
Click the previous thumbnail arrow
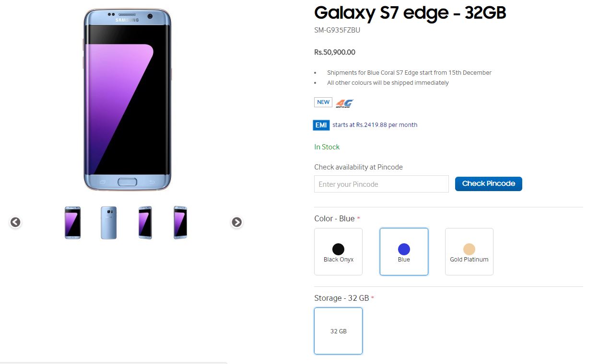click(15, 222)
